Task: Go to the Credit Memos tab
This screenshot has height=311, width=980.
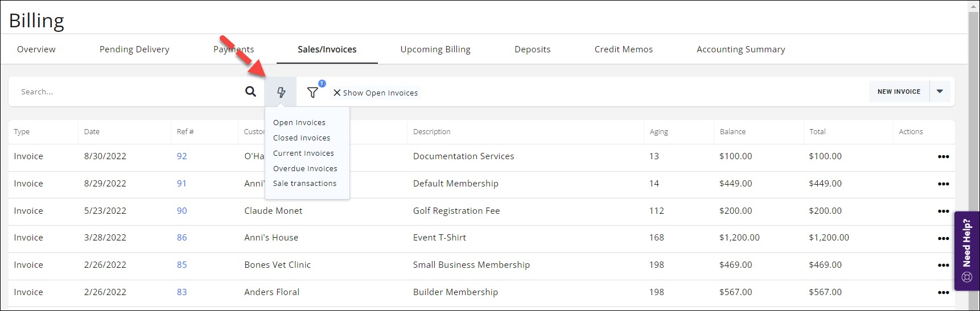Action: (x=623, y=49)
